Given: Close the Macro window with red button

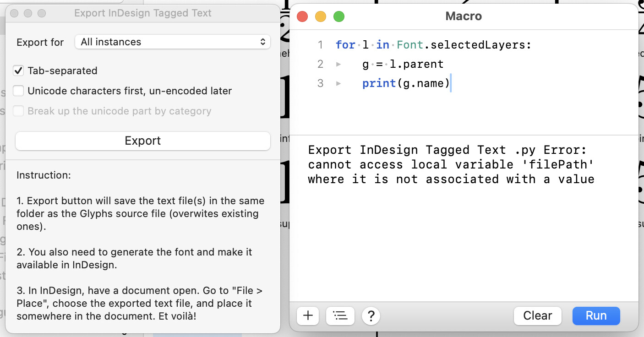Looking at the screenshot, I should click(302, 17).
